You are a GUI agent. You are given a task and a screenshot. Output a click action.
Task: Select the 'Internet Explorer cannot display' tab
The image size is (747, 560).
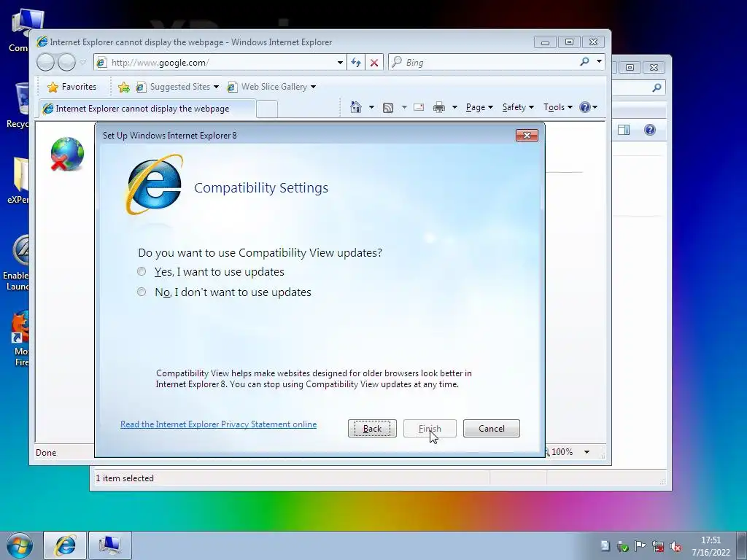click(147, 109)
